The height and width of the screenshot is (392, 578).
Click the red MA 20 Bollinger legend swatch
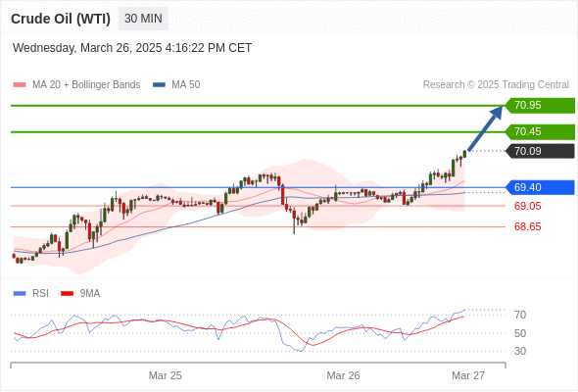tap(20, 85)
